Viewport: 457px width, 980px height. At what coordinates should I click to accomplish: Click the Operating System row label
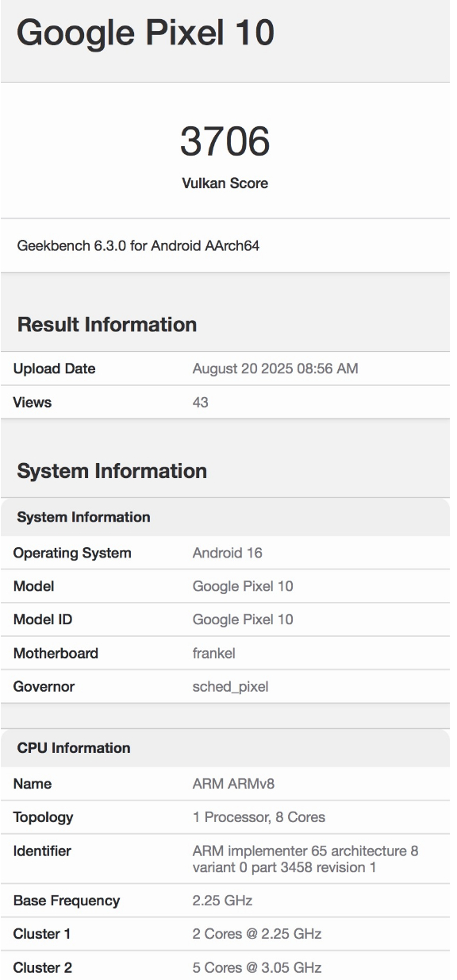click(72, 553)
